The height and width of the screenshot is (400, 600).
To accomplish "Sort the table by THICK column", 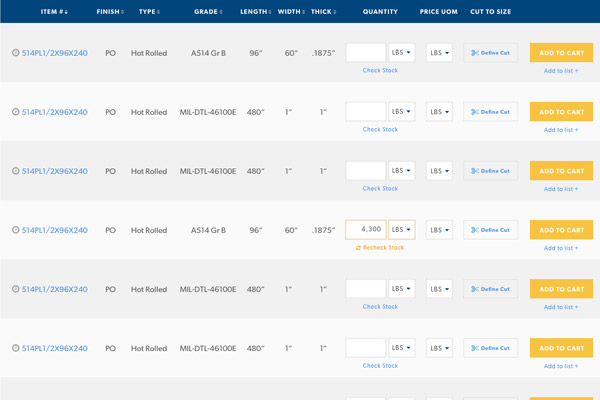I will [x=323, y=12].
